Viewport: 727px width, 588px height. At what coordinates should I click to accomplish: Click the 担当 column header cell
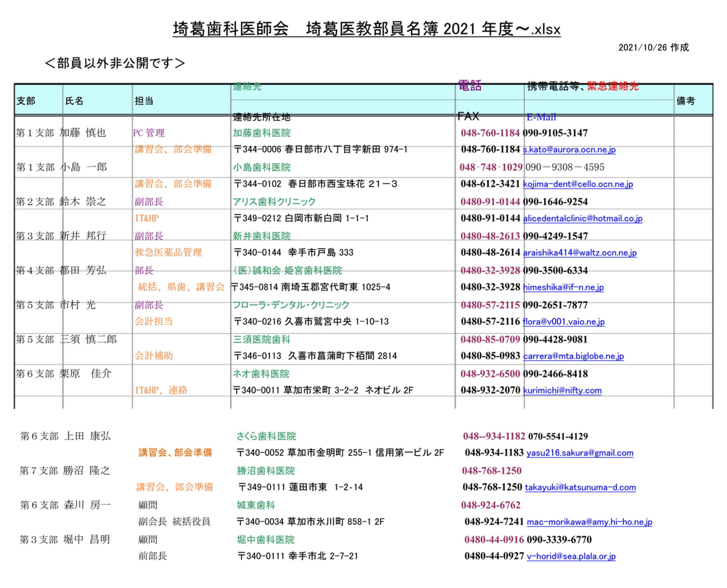point(144,101)
